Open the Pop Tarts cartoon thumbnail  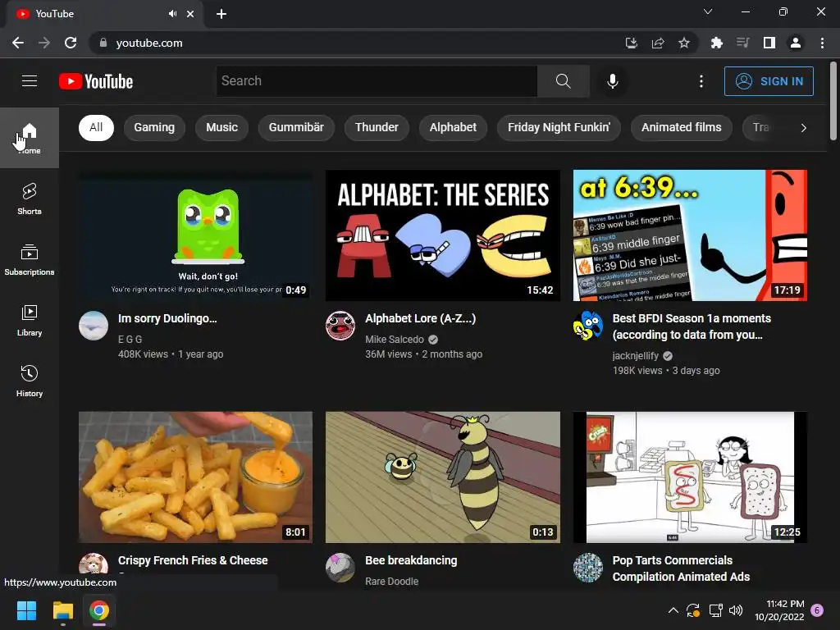click(690, 477)
